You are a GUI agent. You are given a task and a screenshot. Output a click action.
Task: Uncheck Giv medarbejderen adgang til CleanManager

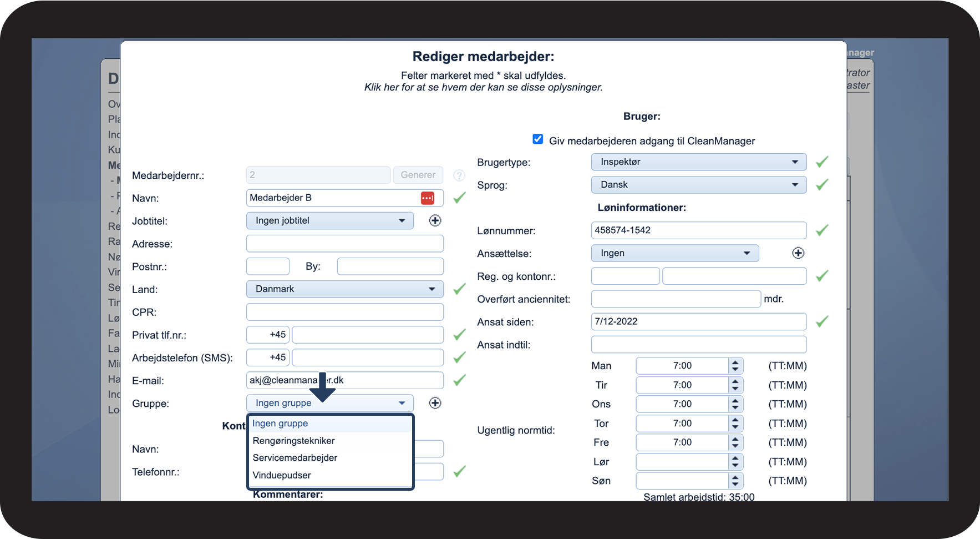pos(537,139)
